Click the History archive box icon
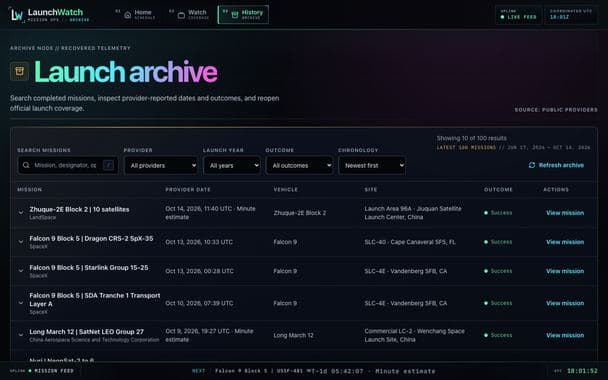The image size is (608, 380). pyautogui.click(x=235, y=15)
